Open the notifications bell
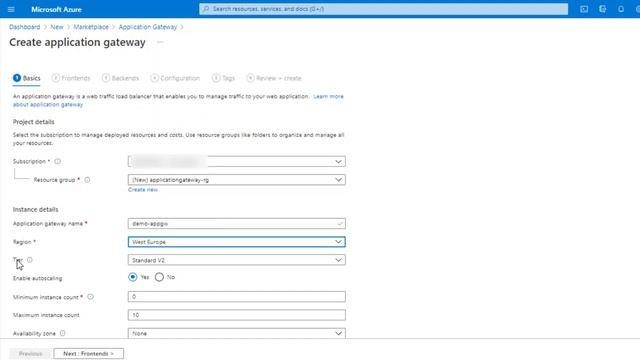Viewport: 640px width, 360px height. coord(621,9)
